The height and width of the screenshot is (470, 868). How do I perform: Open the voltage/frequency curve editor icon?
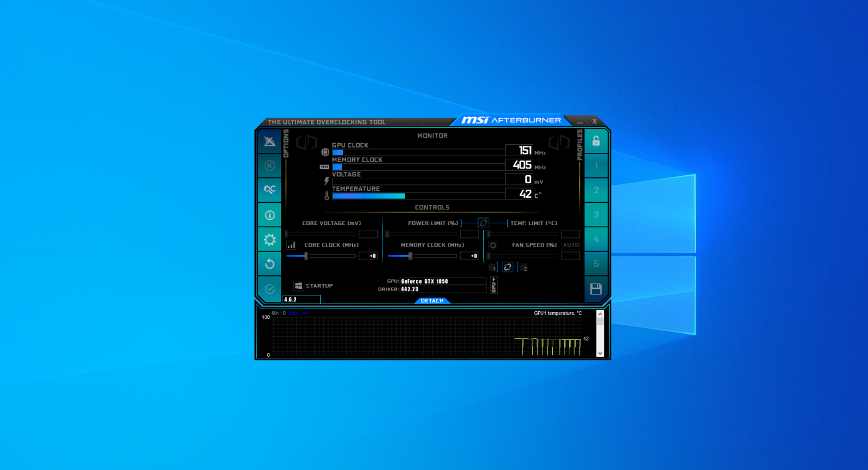coord(291,245)
